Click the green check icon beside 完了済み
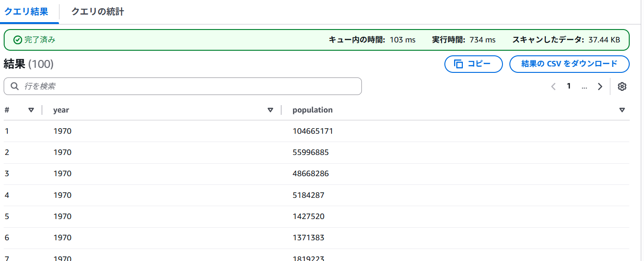 tap(18, 40)
